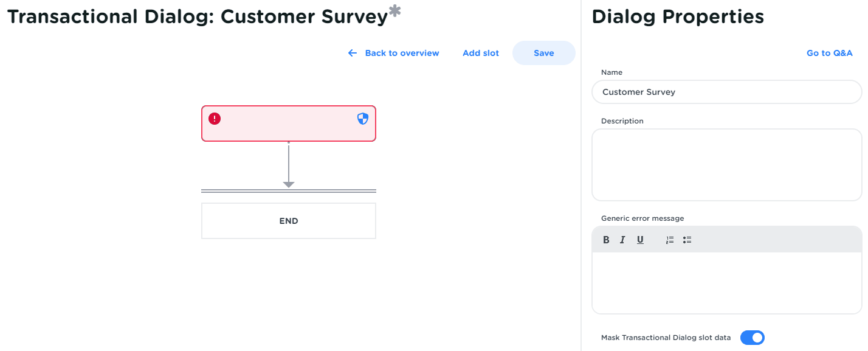868x351 pixels.
Task: Apply underline formatting in error message editor
Action: pos(640,240)
